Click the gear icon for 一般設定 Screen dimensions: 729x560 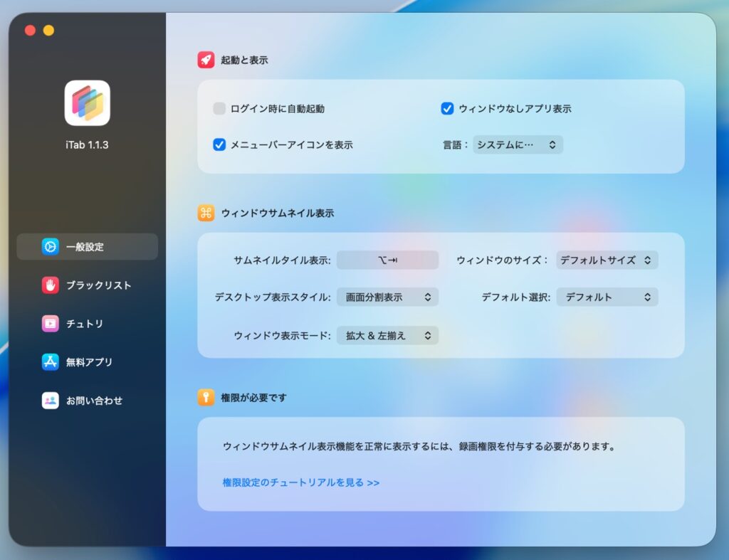[51, 247]
